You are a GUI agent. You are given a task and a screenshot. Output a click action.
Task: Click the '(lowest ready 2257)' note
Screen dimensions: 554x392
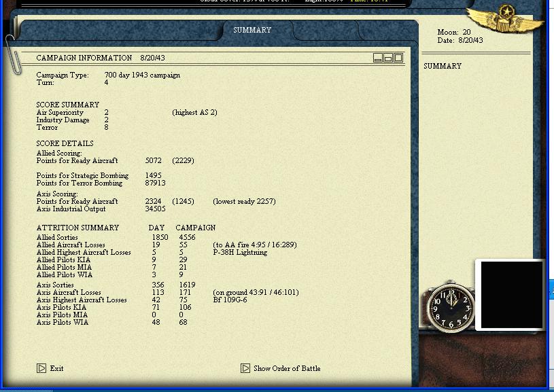tap(244, 201)
